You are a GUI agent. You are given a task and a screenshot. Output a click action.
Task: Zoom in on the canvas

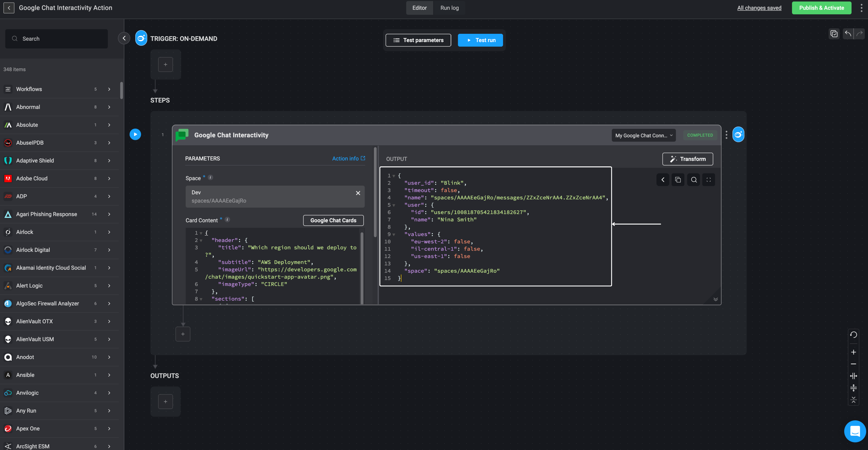click(854, 352)
